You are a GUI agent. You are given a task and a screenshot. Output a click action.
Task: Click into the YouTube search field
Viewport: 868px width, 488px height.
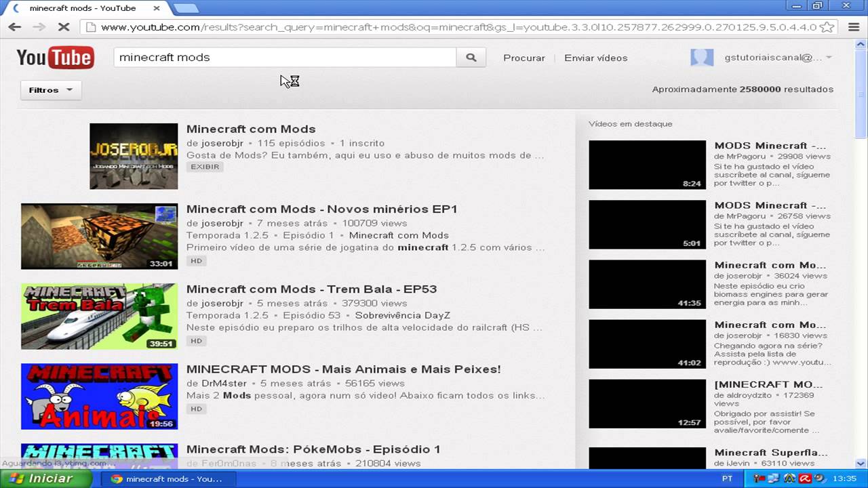point(285,58)
